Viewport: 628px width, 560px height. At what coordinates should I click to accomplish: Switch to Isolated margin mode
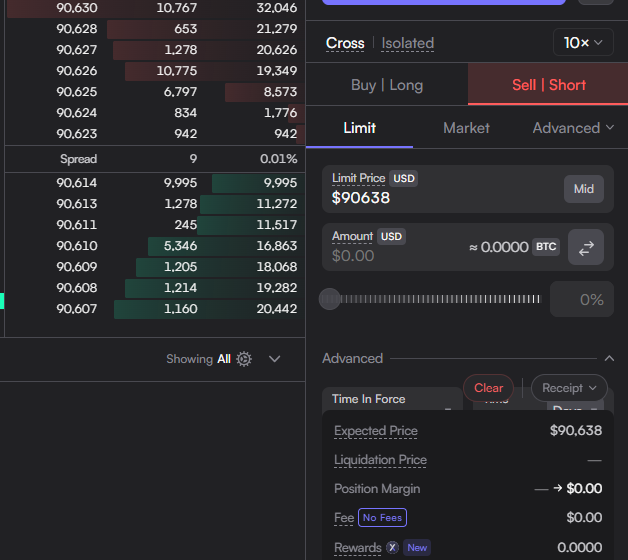(408, 43)
